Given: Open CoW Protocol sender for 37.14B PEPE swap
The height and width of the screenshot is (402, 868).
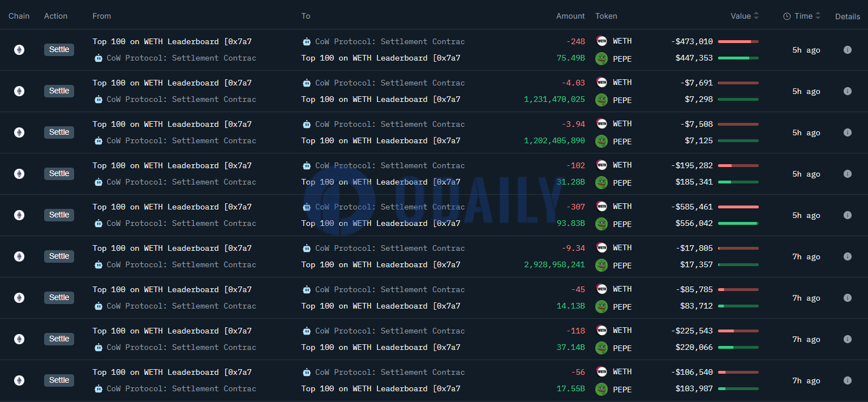Looking at the screenshot, I should click(181, 347).
